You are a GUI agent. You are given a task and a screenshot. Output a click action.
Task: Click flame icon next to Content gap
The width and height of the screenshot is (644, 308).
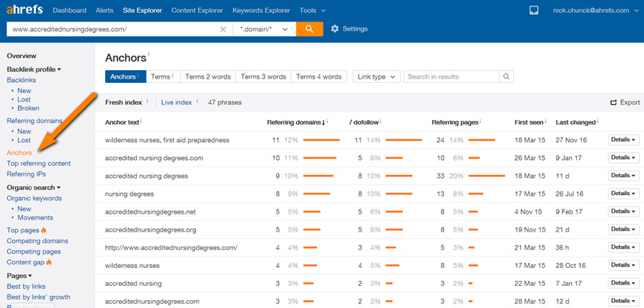click(49, 262)
